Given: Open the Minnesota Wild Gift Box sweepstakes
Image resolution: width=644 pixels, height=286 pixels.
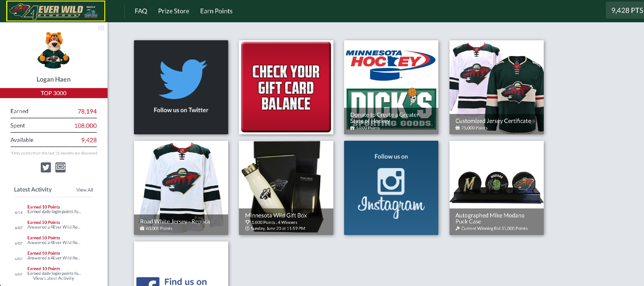Looking at the screenshot, I should point(286,188).
